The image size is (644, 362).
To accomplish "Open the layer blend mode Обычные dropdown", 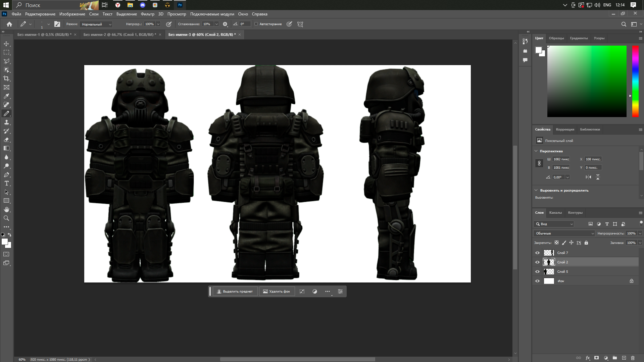I will coord(564,234).
